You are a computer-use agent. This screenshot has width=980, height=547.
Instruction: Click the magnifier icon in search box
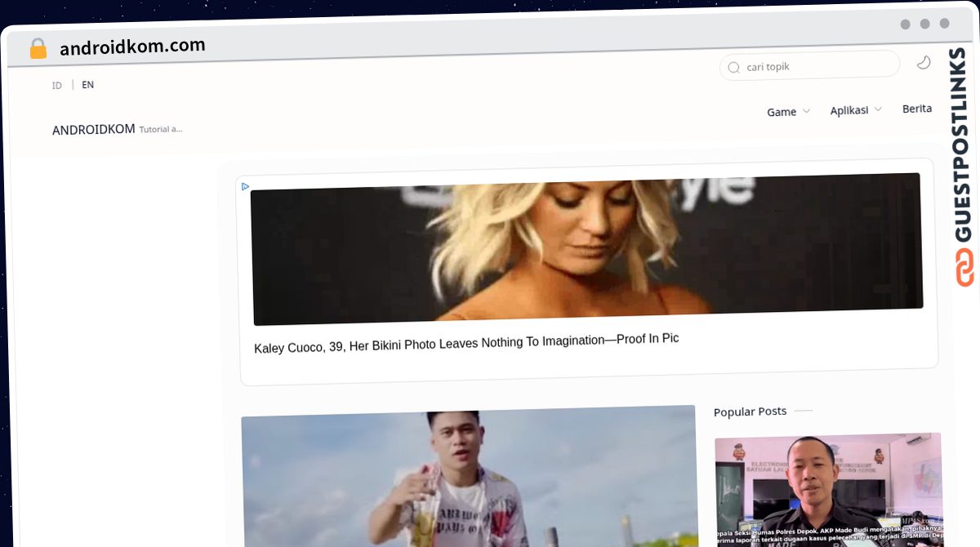coord(733,68)
